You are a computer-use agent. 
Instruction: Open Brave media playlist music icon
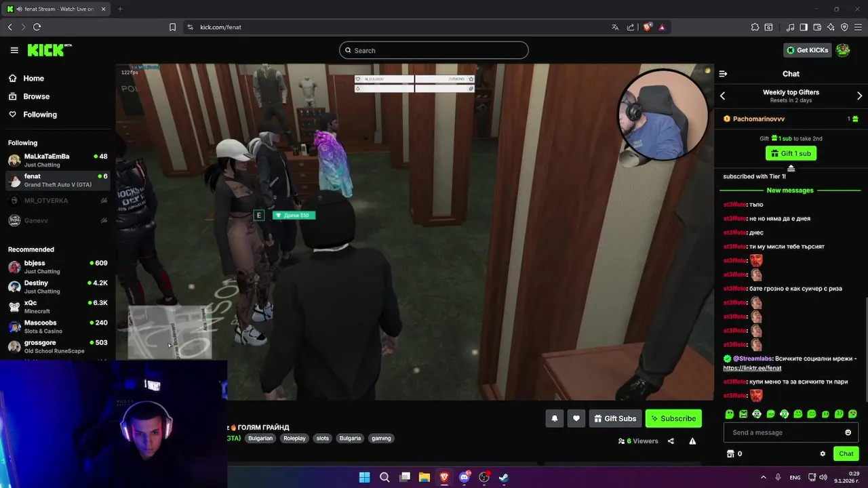(x=790, y=27)
